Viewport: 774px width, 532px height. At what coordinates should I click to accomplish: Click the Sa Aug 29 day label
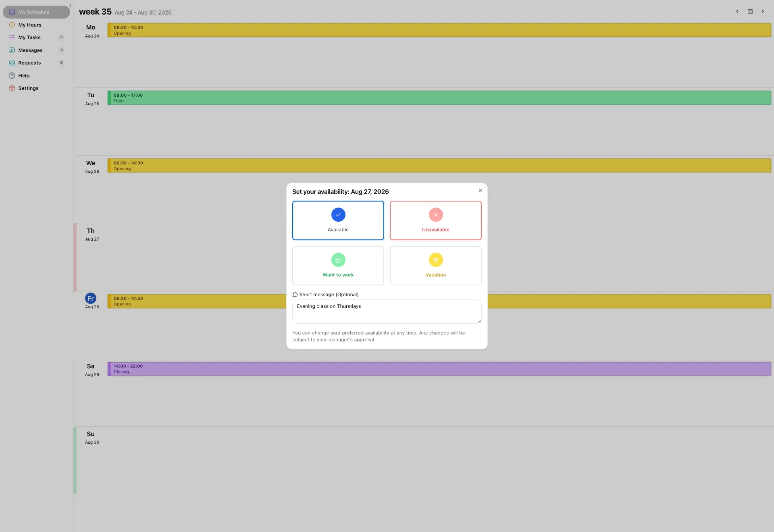coord(92,370)
